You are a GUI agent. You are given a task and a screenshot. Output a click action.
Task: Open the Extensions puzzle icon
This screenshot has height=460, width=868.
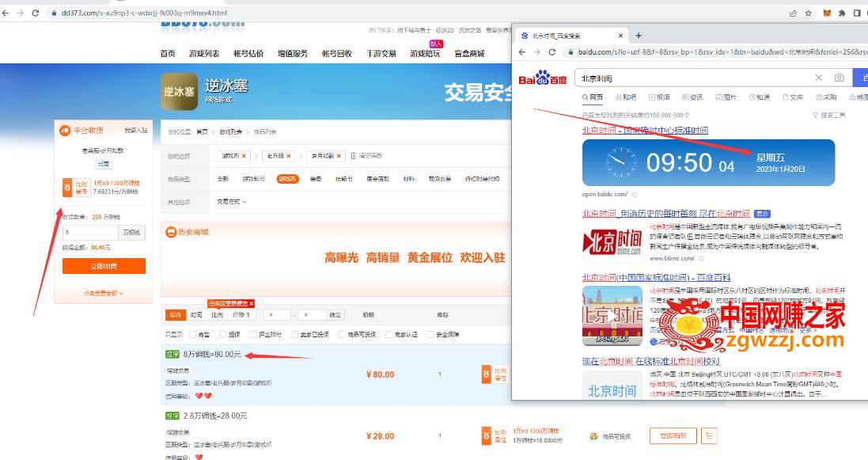pos(842,13)
